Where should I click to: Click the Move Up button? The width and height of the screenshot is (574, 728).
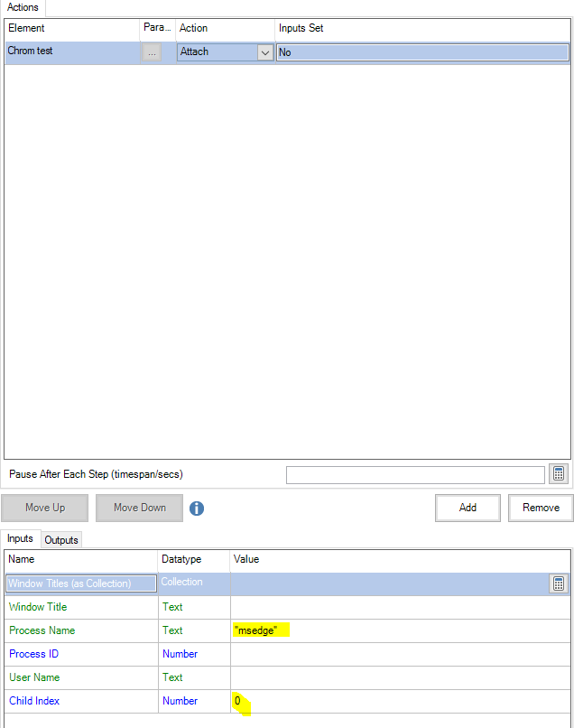coord(45,508)
